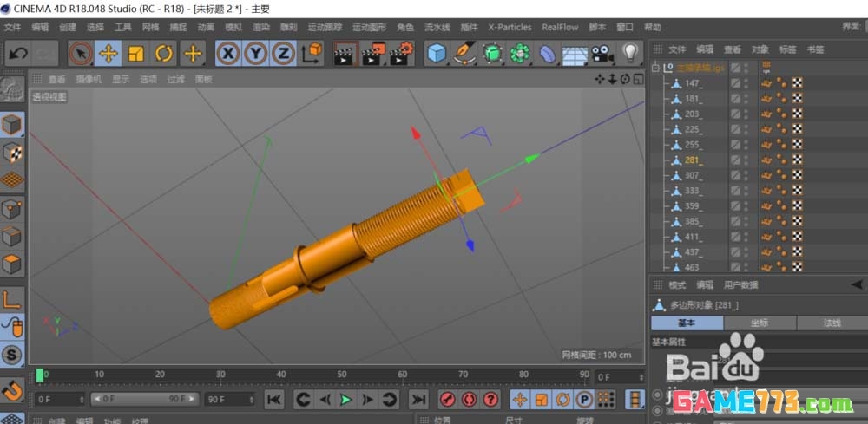Click end frame 90 F stepper arrows

252,399
